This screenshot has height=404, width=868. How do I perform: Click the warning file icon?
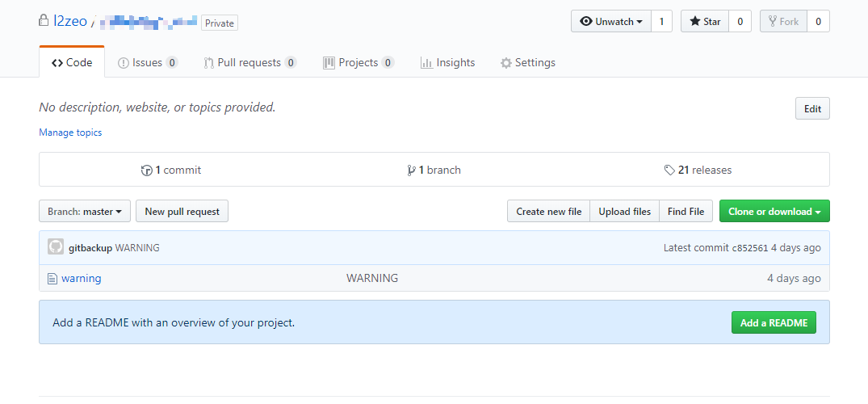(52, 279)
